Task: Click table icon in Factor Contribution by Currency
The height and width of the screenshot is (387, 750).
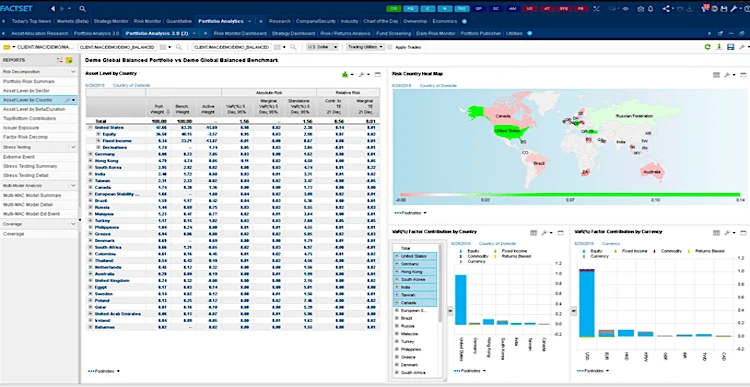Action: (x=716, y=232)
